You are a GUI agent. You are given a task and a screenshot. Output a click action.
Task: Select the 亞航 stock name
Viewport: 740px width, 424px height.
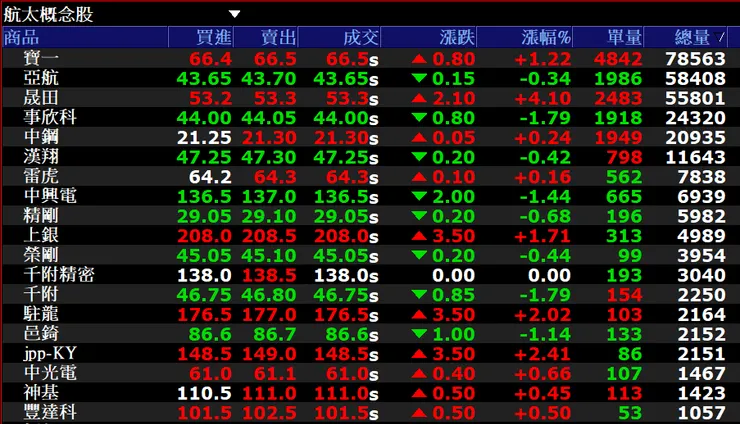pos(42,78)
